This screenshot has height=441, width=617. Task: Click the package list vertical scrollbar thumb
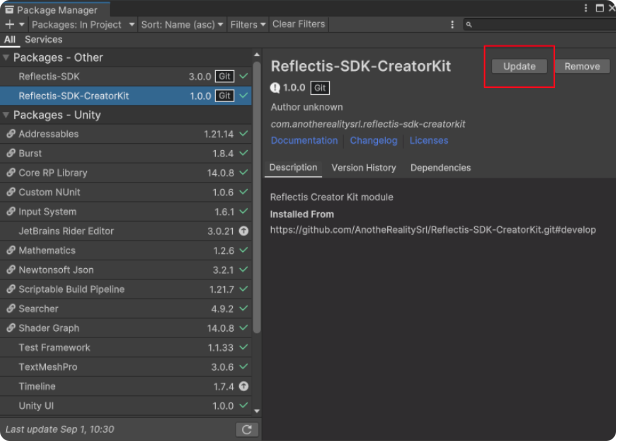point(257,197)
